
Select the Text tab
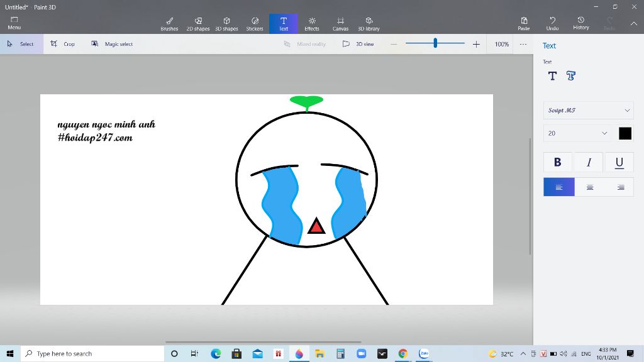point(284,24)
